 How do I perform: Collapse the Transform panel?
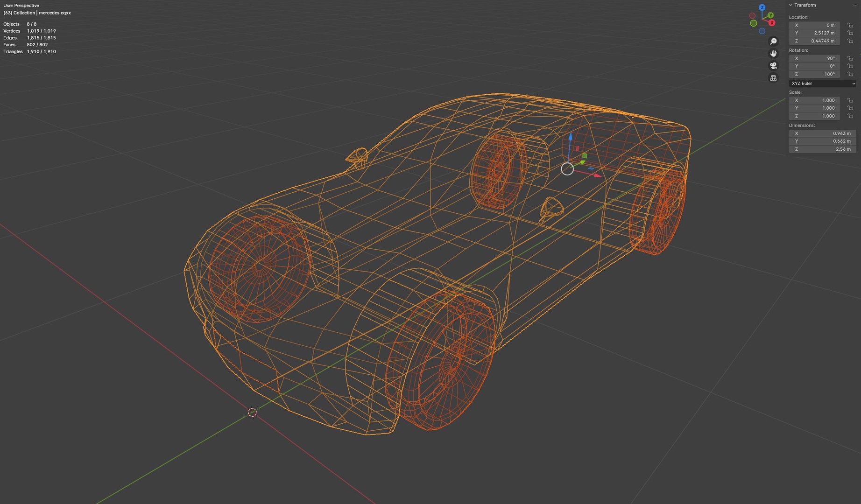(x=790, y=5)
